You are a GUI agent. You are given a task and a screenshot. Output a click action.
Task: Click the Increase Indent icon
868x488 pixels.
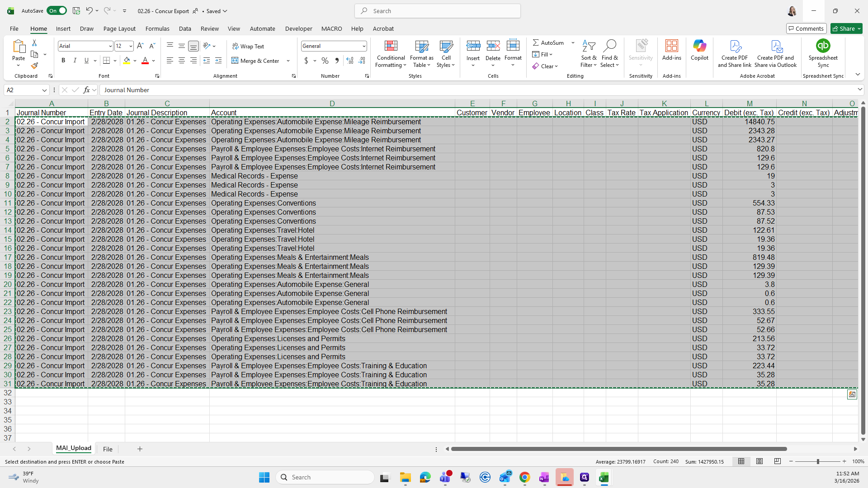pos(218,61)
